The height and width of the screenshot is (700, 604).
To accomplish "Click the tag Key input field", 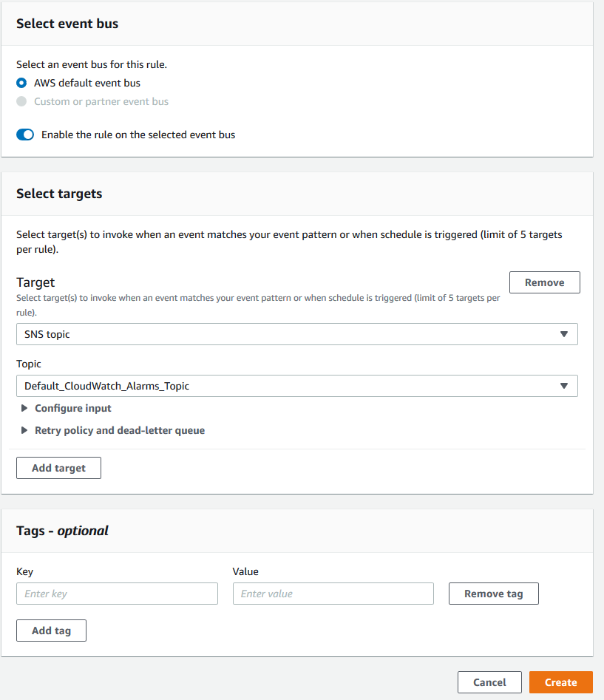I will point(117,594).
